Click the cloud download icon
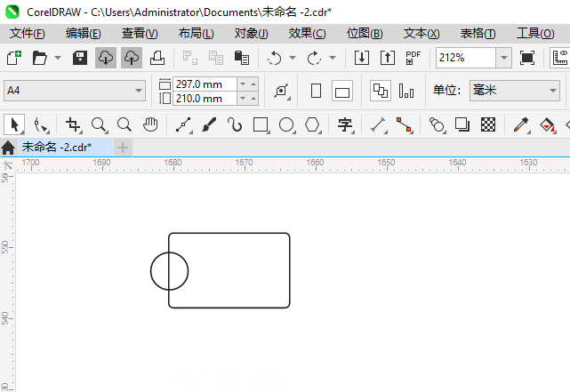Screen dimensions: 570x392 (x=106, y=58)
